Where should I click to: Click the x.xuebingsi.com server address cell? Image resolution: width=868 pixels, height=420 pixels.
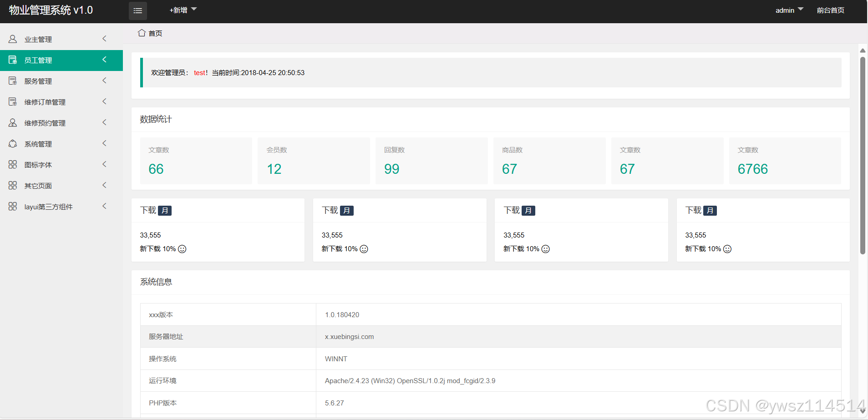point(579,337)
